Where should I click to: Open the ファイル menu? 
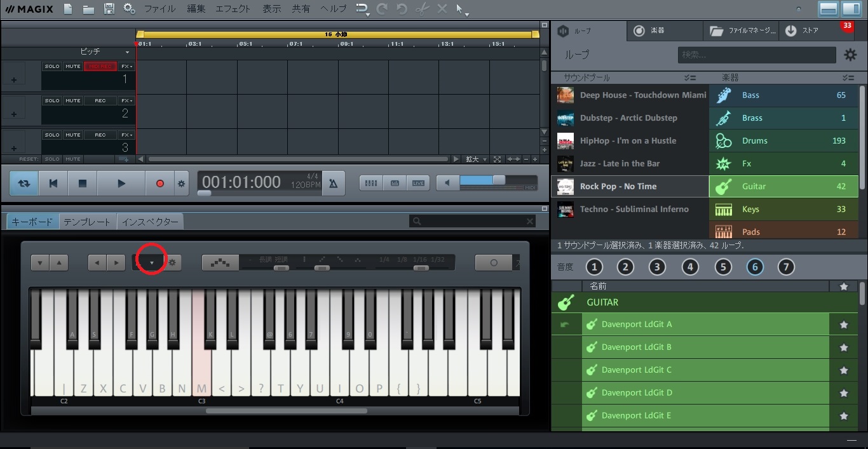159,9
